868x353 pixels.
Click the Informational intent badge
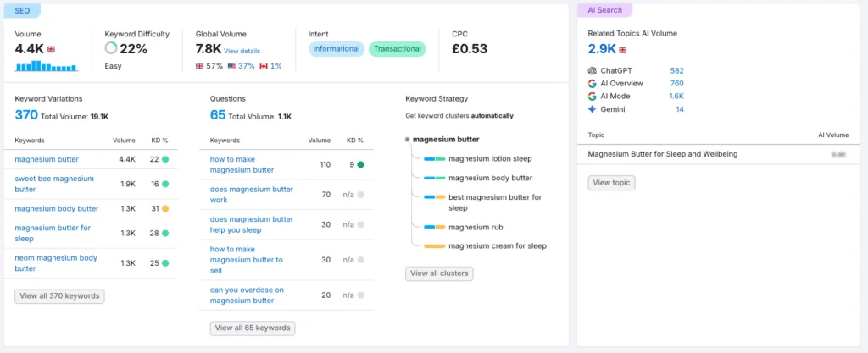tap(337, 48)
